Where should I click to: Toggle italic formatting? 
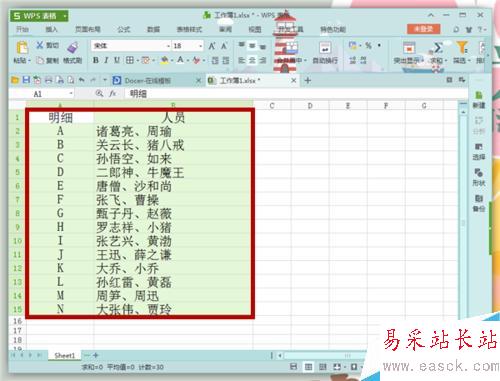pos(106,60)
